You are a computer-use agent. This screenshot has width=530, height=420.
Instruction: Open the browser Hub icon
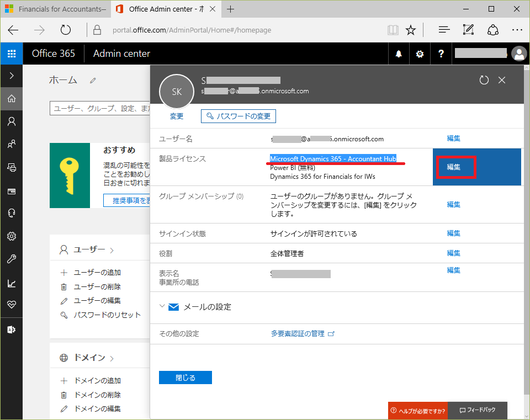(444, 30)
